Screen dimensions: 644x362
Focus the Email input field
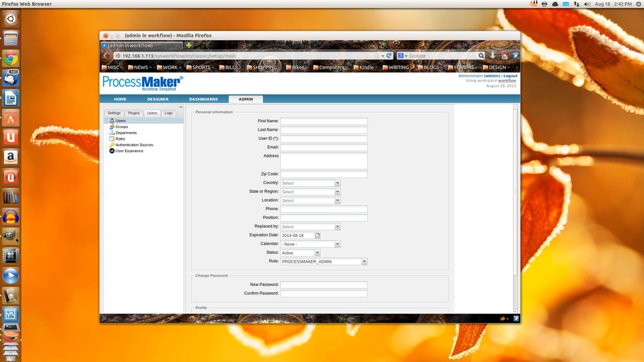coord(324,147)
